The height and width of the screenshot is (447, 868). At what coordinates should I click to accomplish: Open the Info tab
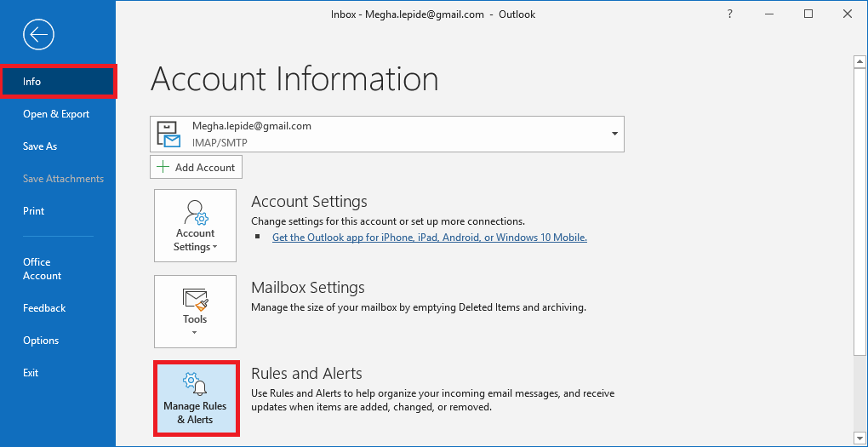click(58, 82)
